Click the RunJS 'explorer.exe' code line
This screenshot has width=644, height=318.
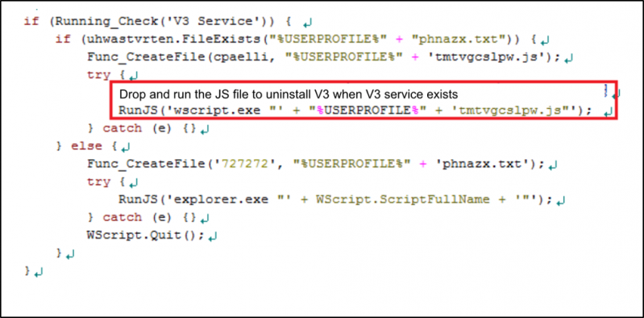[336, 199]
